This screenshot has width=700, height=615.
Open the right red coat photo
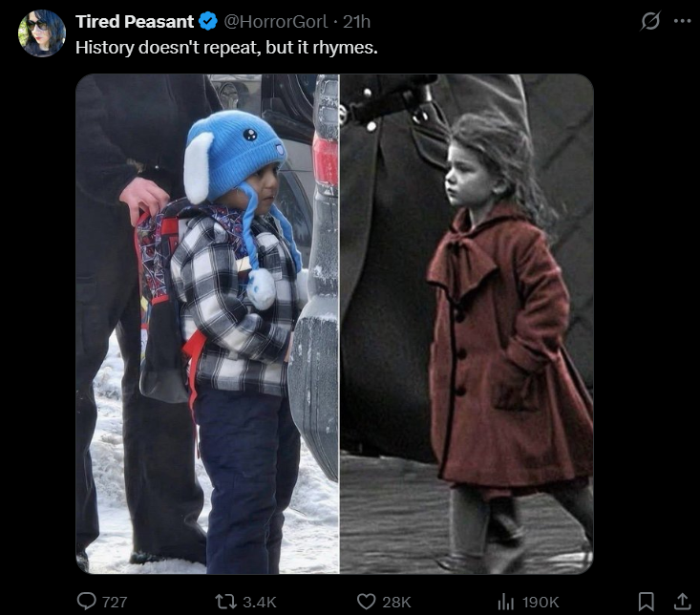pos(467,324)
